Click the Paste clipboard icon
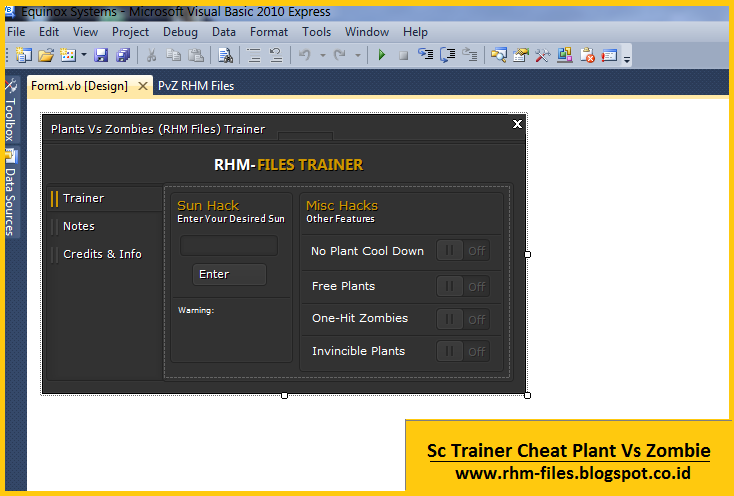This screenshot has height=496, width=734. click(196, 55)
